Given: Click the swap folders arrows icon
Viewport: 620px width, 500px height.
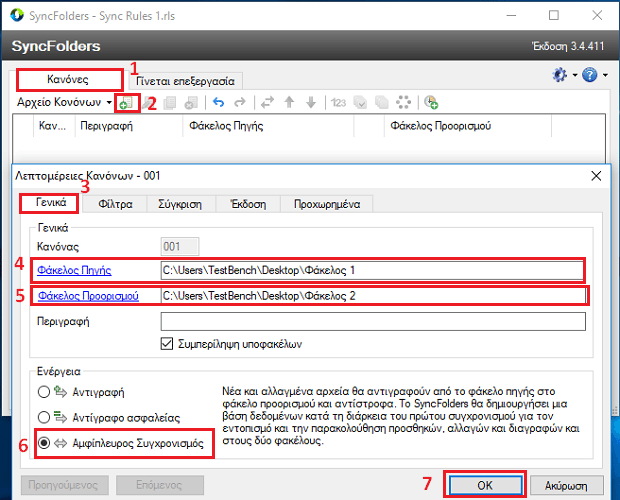Looking at the screenshot, I should pos(267,102).
